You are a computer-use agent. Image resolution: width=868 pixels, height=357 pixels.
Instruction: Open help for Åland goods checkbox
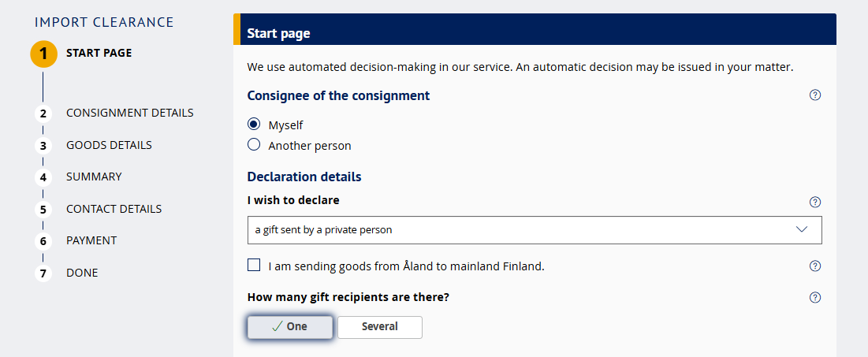(x=815, y=266)
